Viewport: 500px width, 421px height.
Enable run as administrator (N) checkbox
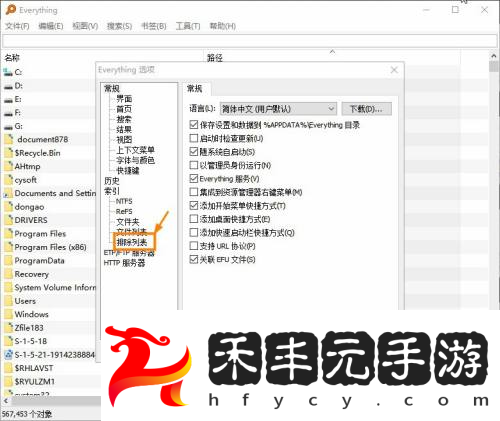point(194,165)
